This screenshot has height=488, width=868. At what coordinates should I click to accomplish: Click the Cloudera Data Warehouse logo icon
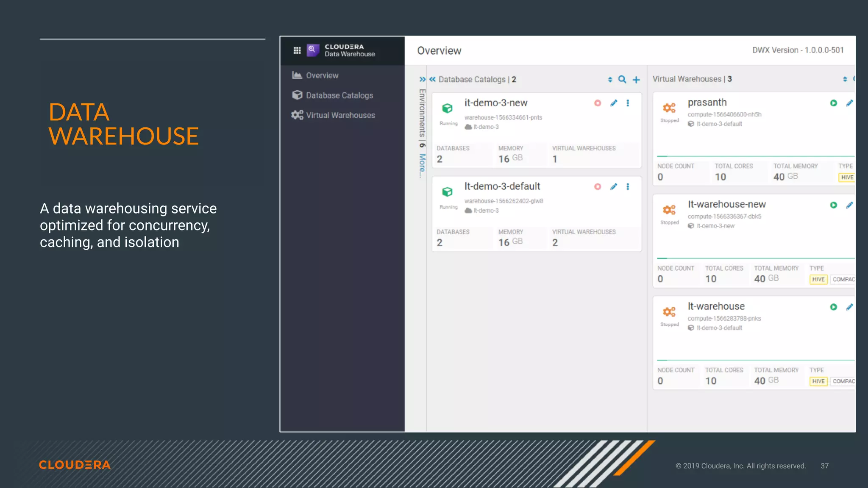click(313, 50)
